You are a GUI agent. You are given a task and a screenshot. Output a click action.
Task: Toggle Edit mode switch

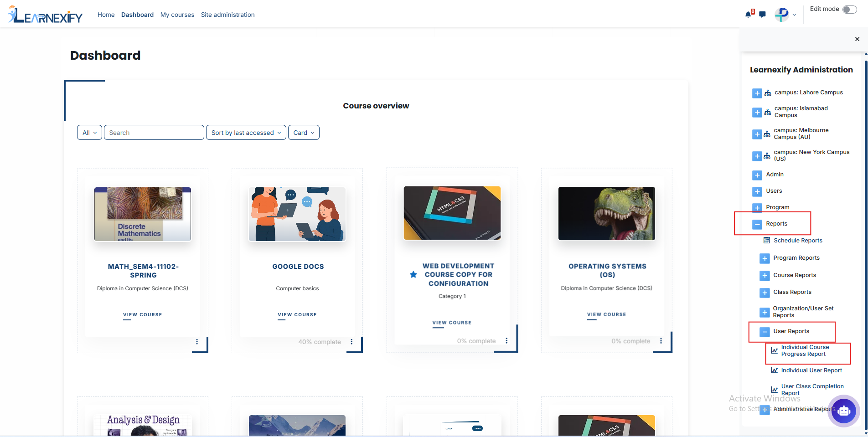(x=850, y=10)
